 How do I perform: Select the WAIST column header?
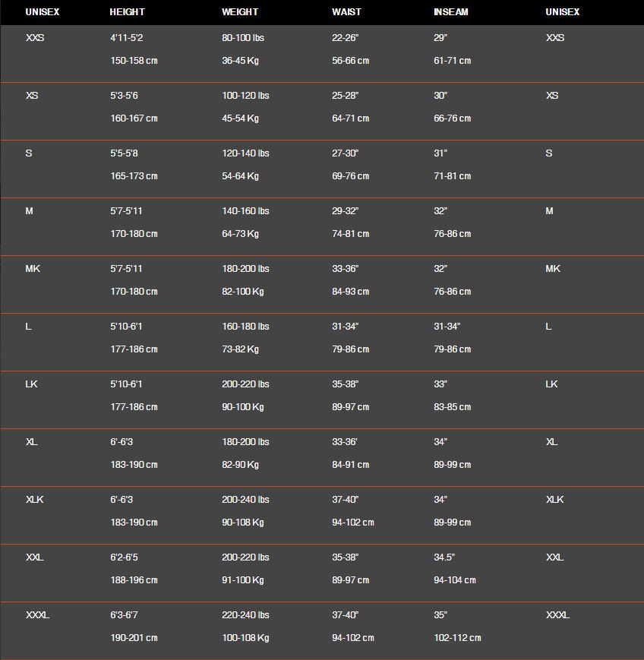[346, 12]
